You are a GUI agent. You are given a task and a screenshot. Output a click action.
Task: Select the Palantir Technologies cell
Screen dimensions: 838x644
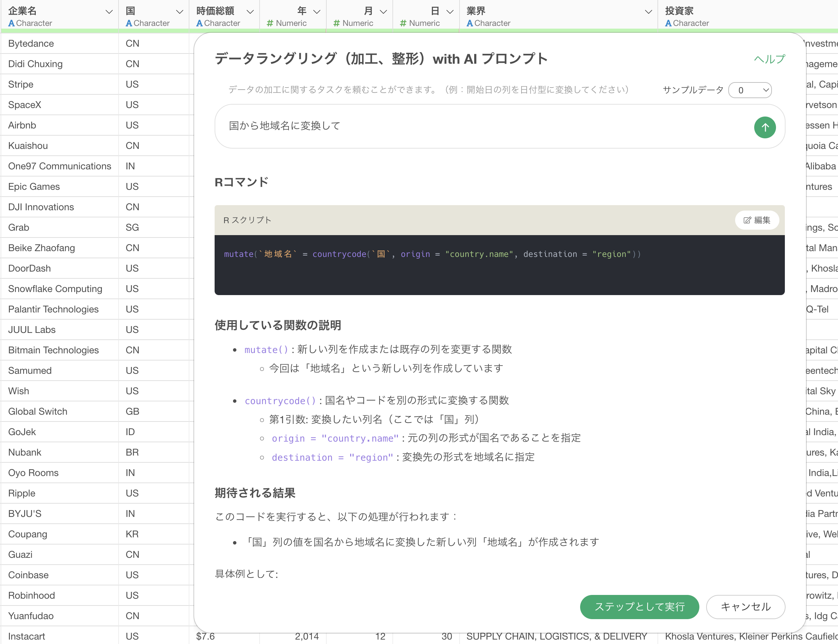[59, 309]
